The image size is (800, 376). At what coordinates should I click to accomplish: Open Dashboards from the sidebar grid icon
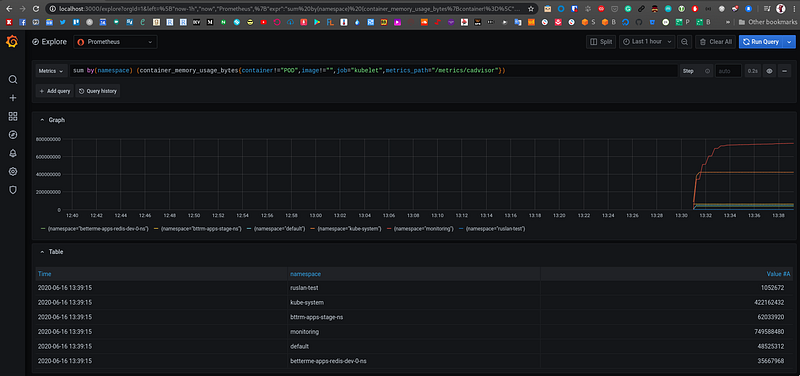(13, 116)
